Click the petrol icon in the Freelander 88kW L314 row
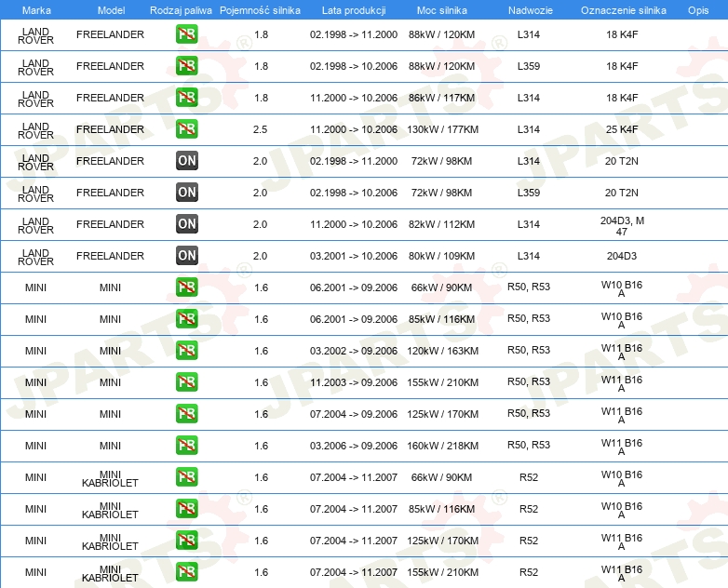This screenshot has width=728, height=588. coord(186,34)
